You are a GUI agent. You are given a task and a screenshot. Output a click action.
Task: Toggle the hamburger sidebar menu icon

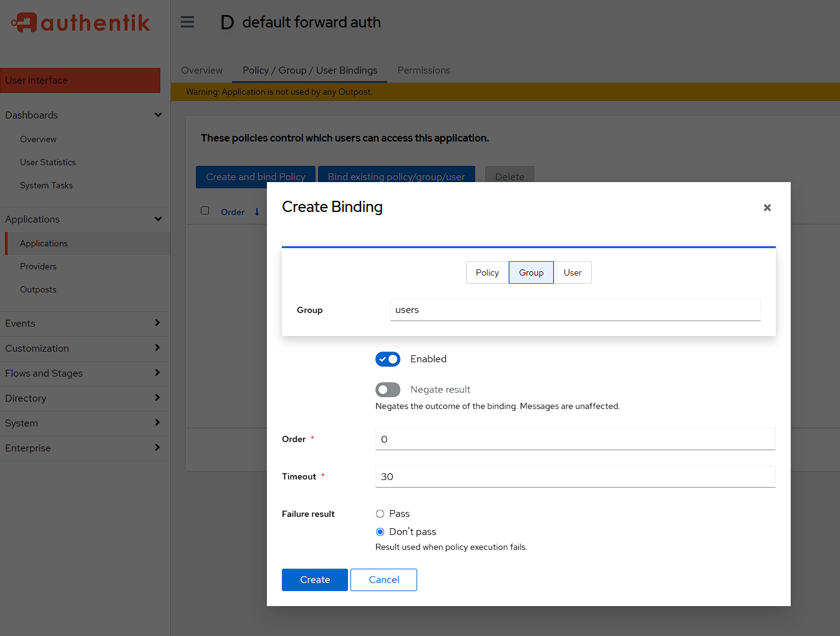tap(187, 22)
